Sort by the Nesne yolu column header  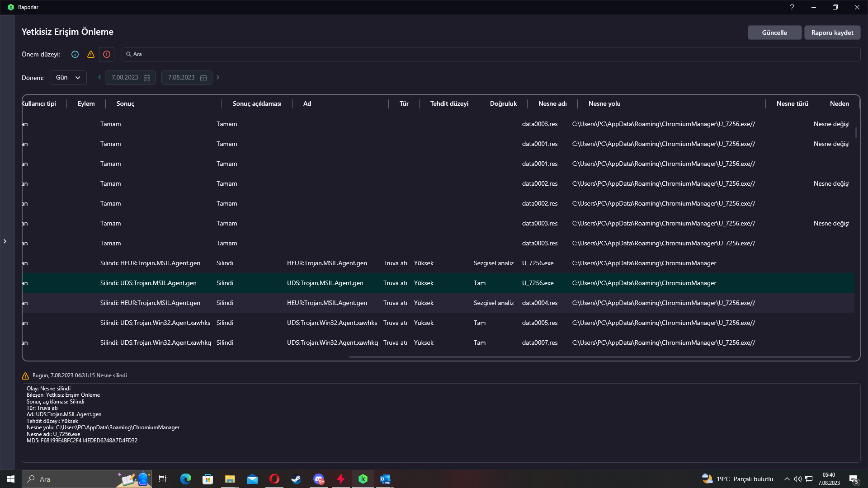[x=604, y=103]
